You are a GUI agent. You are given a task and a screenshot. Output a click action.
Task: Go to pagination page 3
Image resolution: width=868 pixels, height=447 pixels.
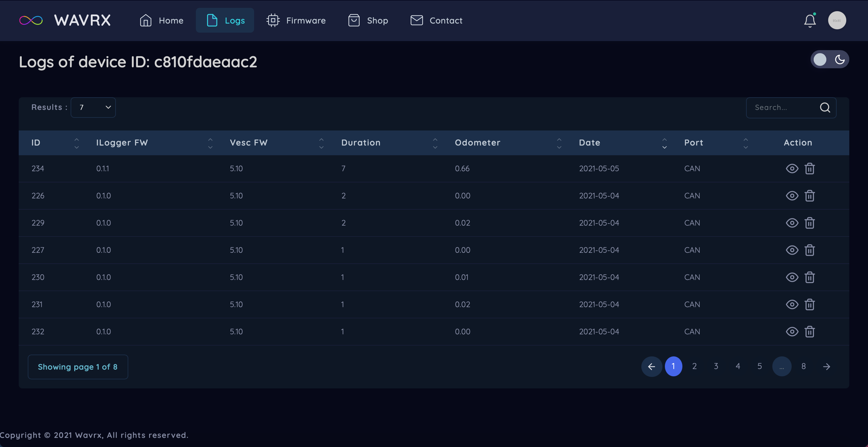point(716,366)
